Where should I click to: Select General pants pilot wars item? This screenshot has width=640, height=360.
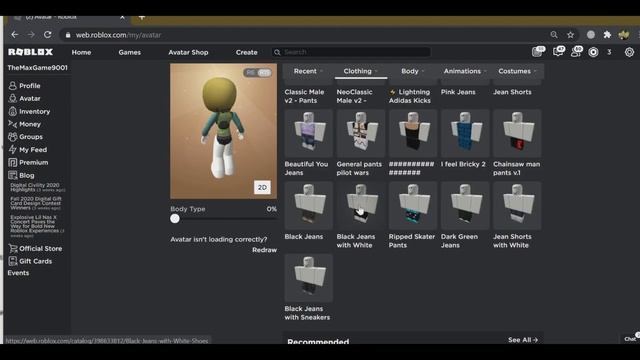[x=361, y=143]
